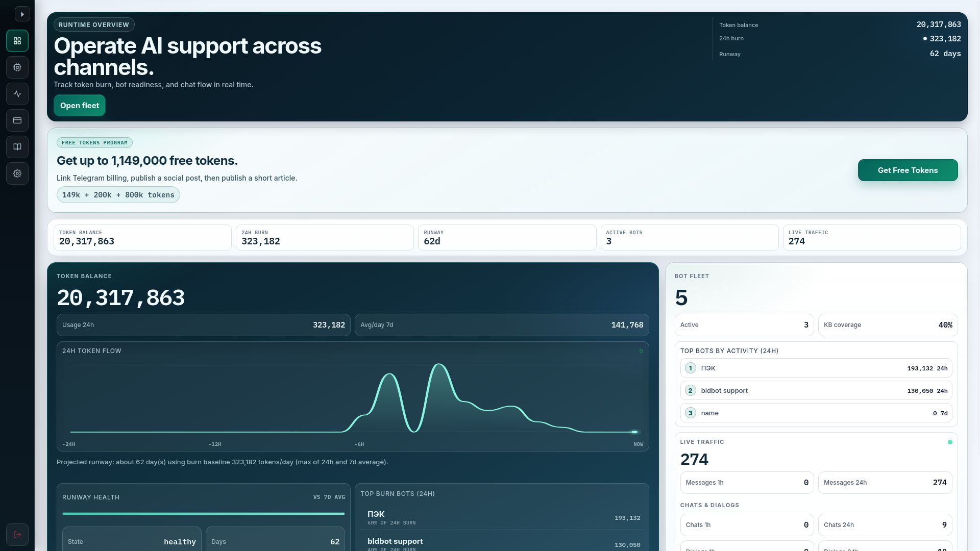Click the Token Balance summary card
Image resolution: width=980 pixels, height=551 pixels.
142,238
